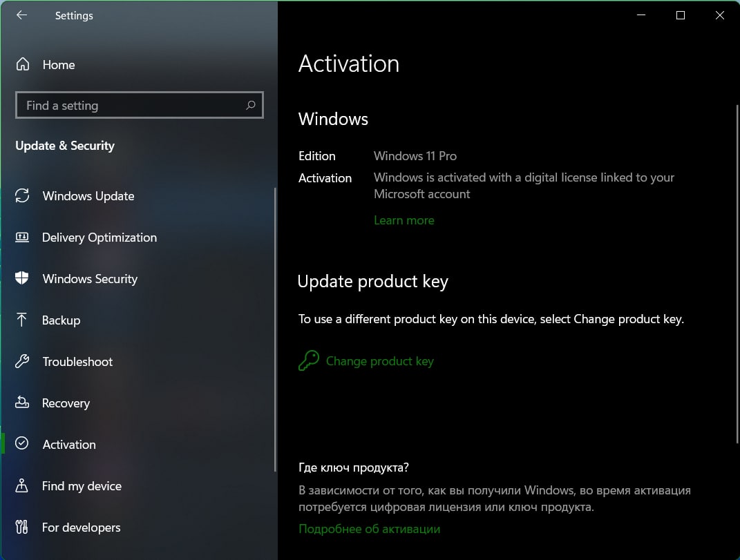Click the Update product key heading

point(373,282)
